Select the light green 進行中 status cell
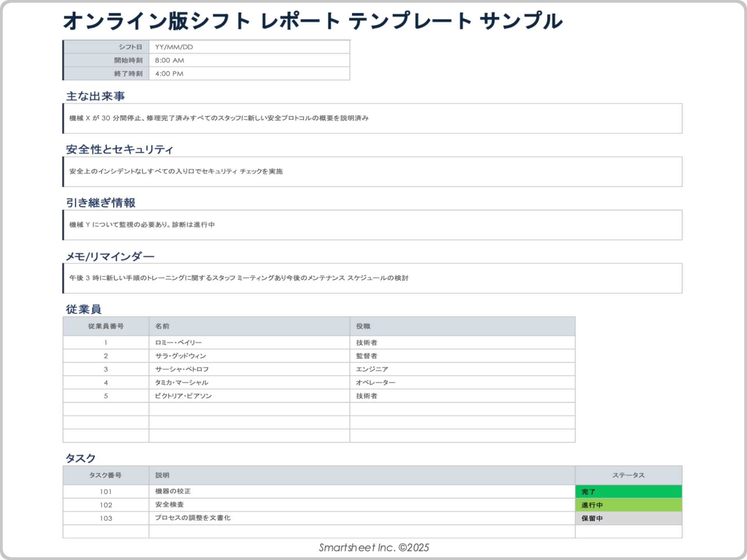 [x=628, y=505]
